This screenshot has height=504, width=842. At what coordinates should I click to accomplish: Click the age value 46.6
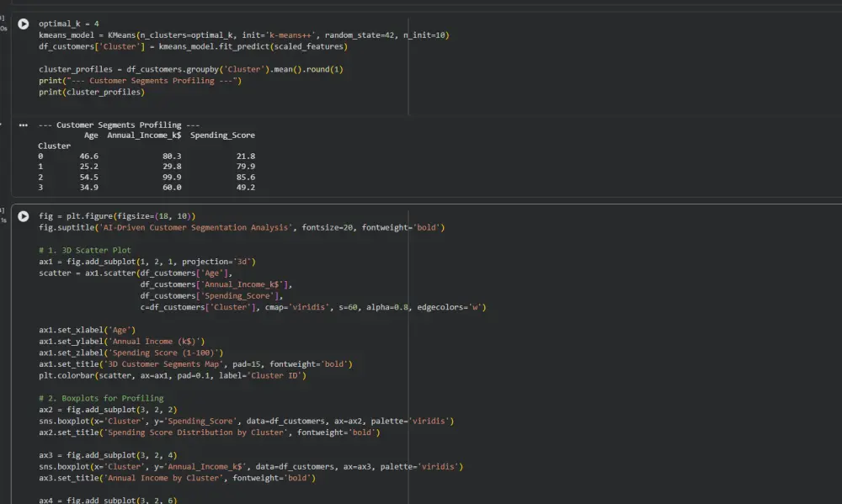click(x=88, y=157)
